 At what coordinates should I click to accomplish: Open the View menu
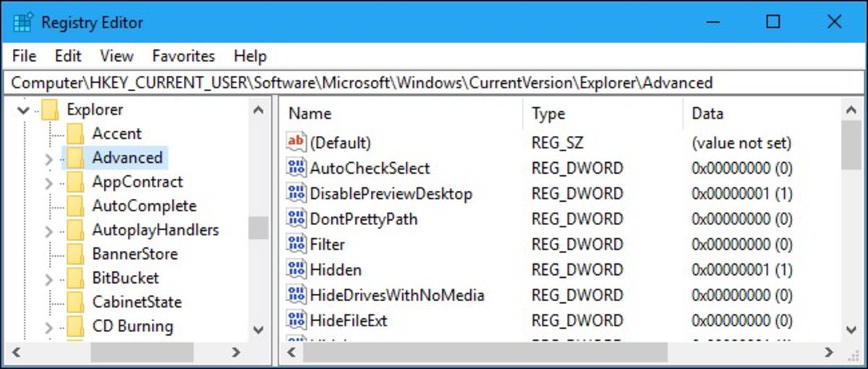[x=116, y=56]
